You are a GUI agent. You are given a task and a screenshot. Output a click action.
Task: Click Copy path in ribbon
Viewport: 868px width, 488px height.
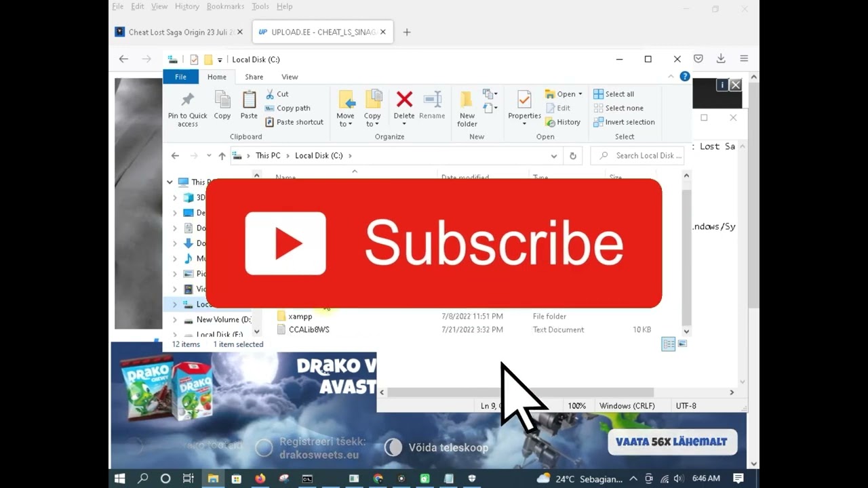[287, 108]
